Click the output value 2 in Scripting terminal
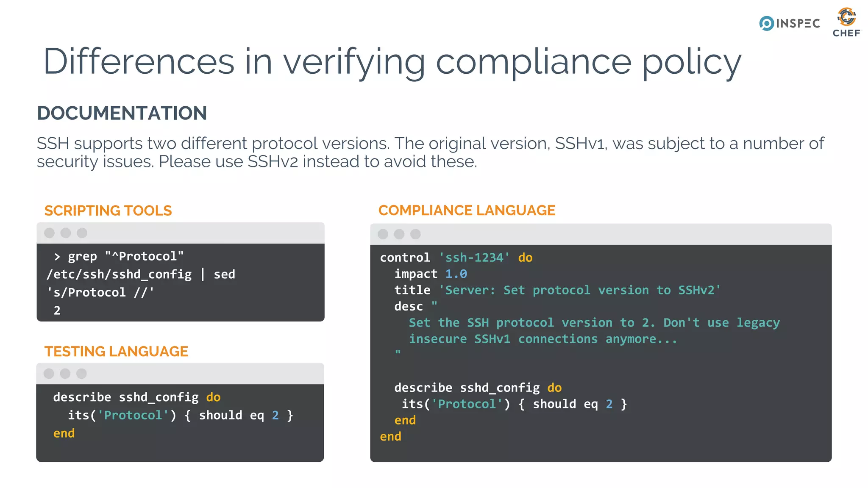 57,311
